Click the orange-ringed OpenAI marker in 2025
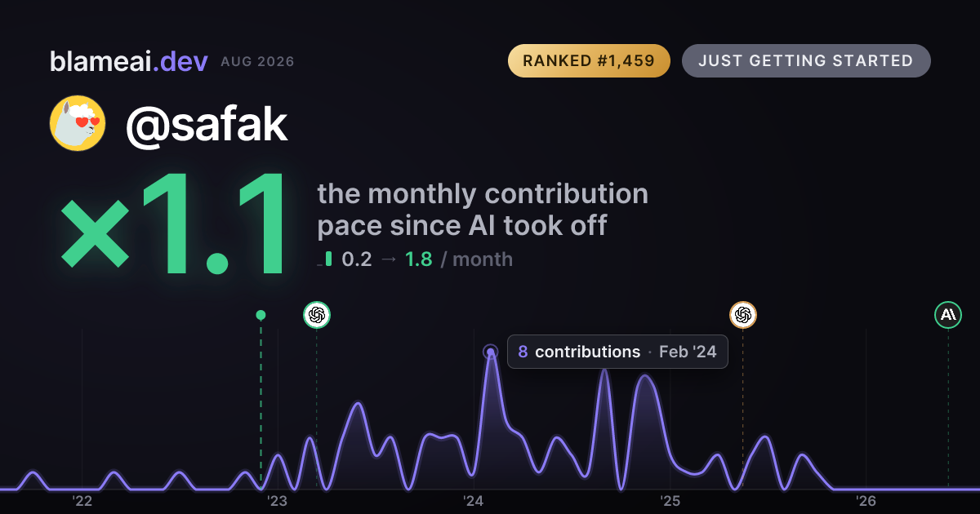 743,314
